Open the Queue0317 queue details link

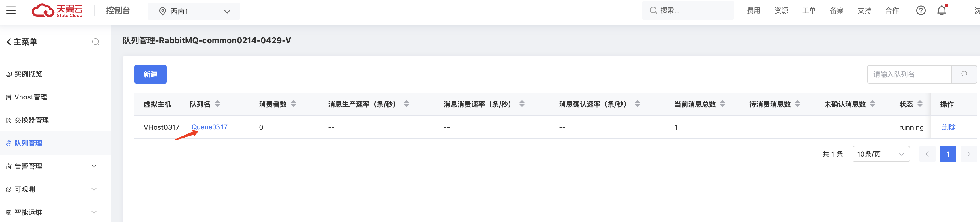tap(210, 127)
